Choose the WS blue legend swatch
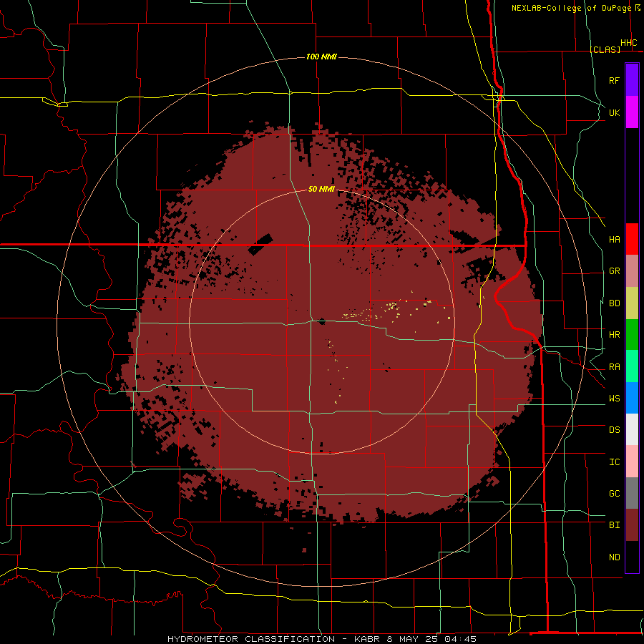Screen dimensions: 644x644 coord(632,398)
